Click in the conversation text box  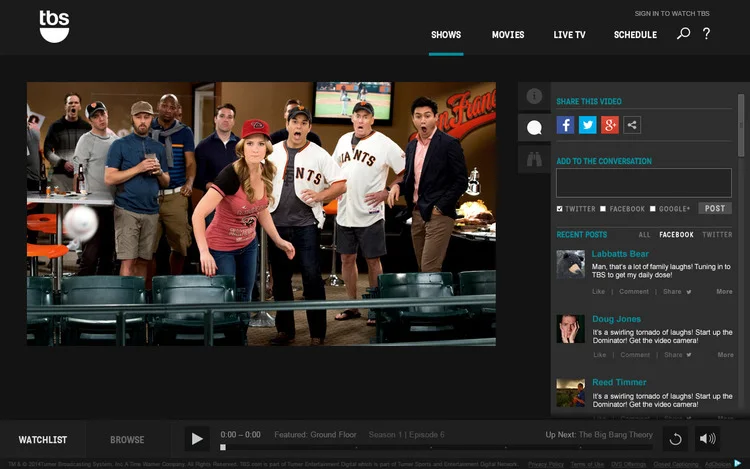pyautogui.click(x=643, y=183)
